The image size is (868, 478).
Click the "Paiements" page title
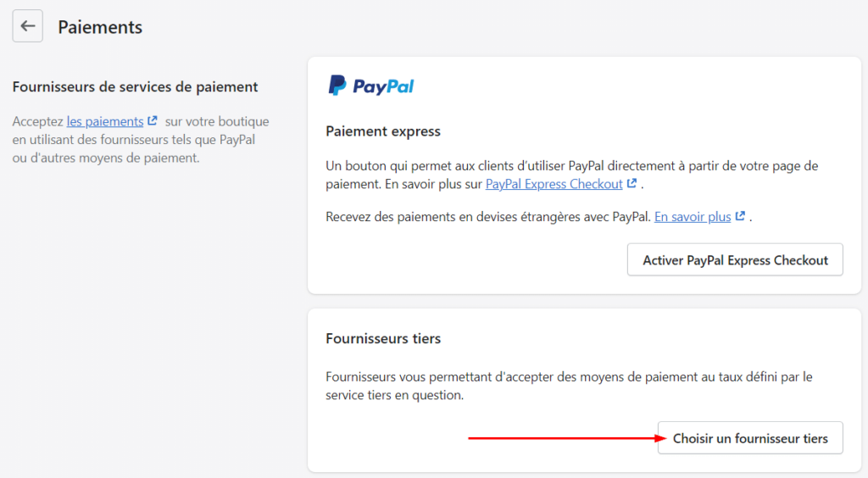100,27
